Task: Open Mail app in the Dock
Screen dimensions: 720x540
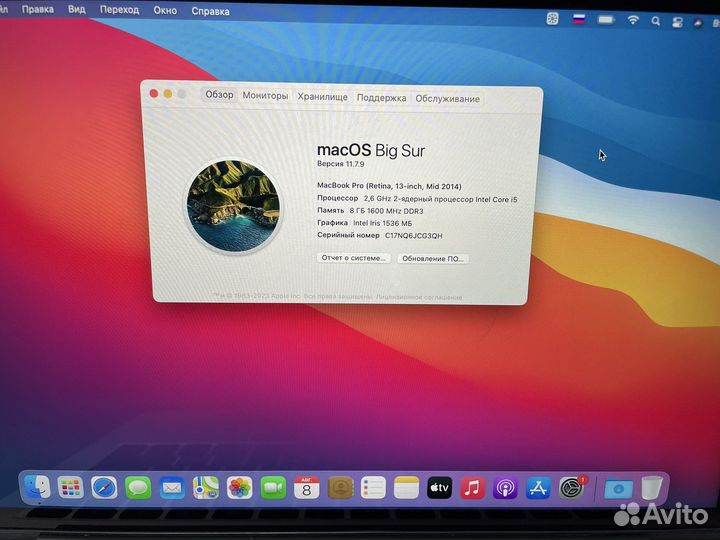Action: point(172,487)
